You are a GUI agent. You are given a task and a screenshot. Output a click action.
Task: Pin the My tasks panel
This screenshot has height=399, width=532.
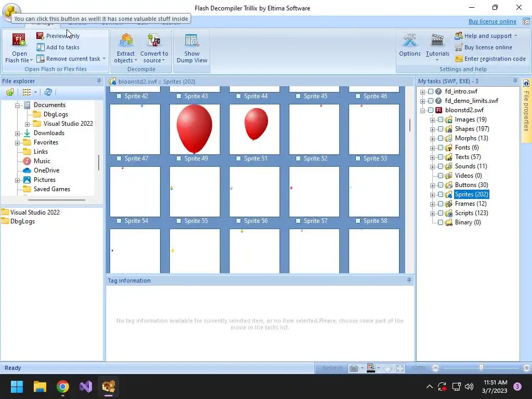(515, 81)
